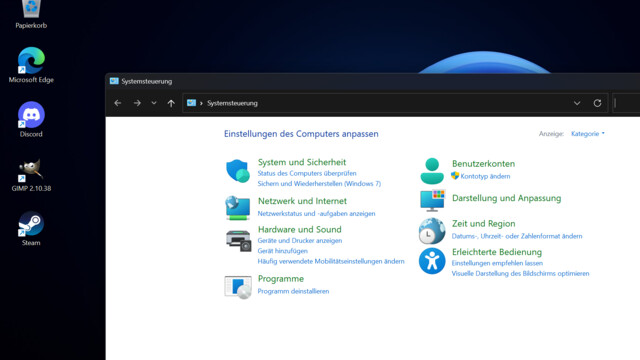Click the Netzwerk und Internet globe icon
Image resolution: width=640 pixels, height=360 pixels.
238,208
